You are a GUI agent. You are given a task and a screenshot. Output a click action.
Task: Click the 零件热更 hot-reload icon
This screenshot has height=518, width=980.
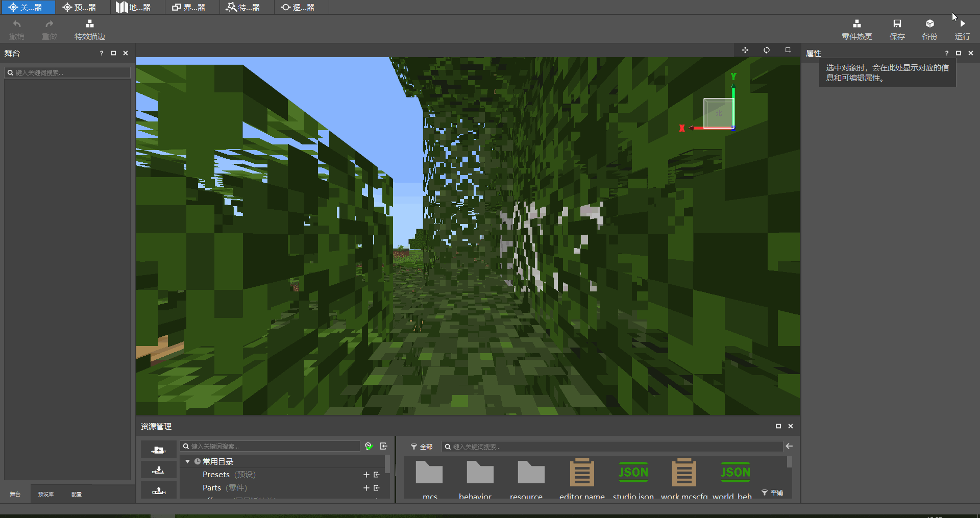pyautogui.click(x=857, y=24)
